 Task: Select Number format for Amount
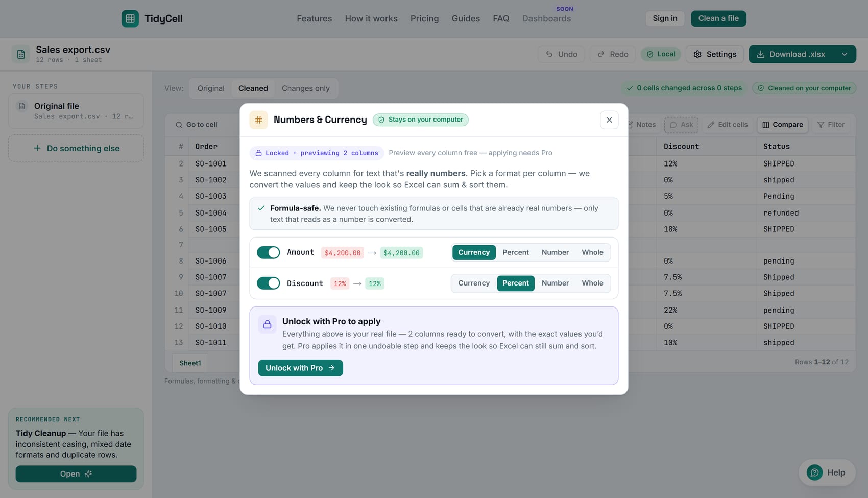click(x=555, y=252)
